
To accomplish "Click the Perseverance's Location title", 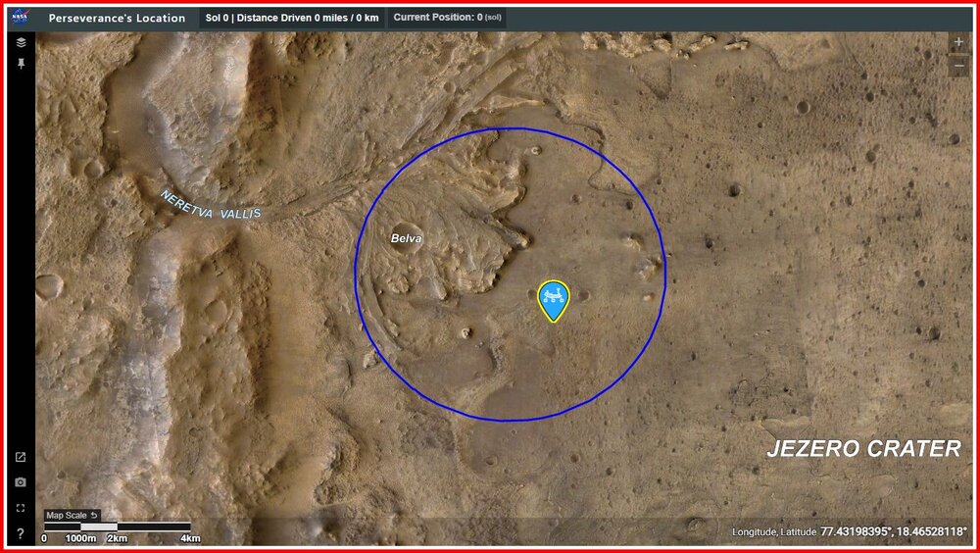I will 117,19.
